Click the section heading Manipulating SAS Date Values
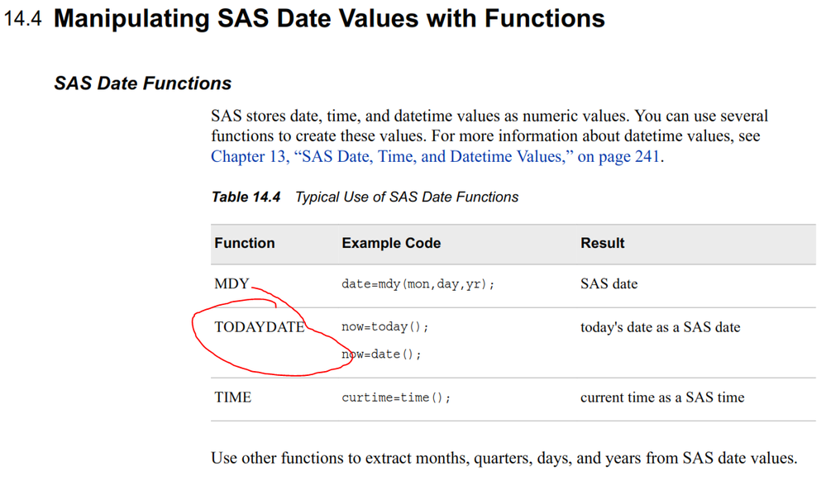The height and width of the screenshot is (504, 826). click(x=329, y=19)
